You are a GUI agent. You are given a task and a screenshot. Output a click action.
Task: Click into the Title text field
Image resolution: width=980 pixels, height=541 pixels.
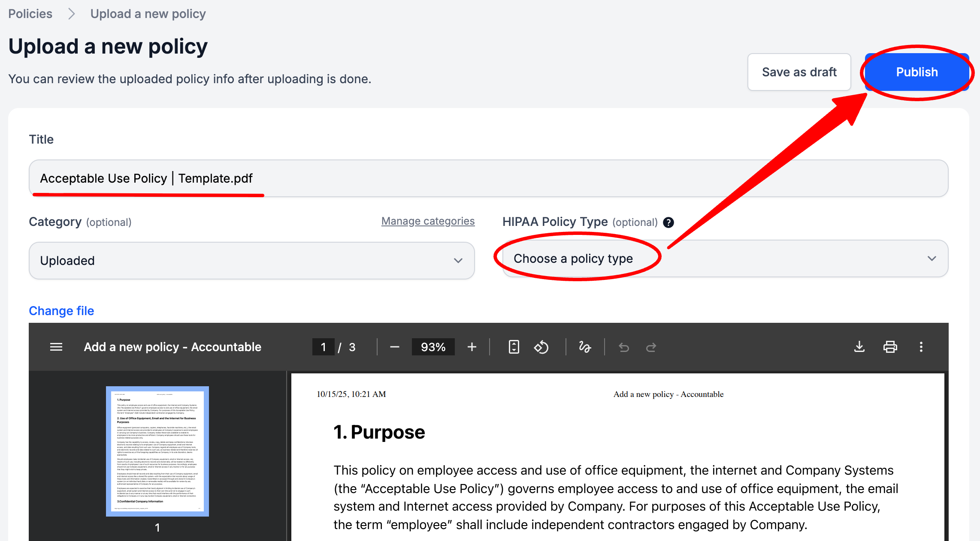click(x=488, y=178)
